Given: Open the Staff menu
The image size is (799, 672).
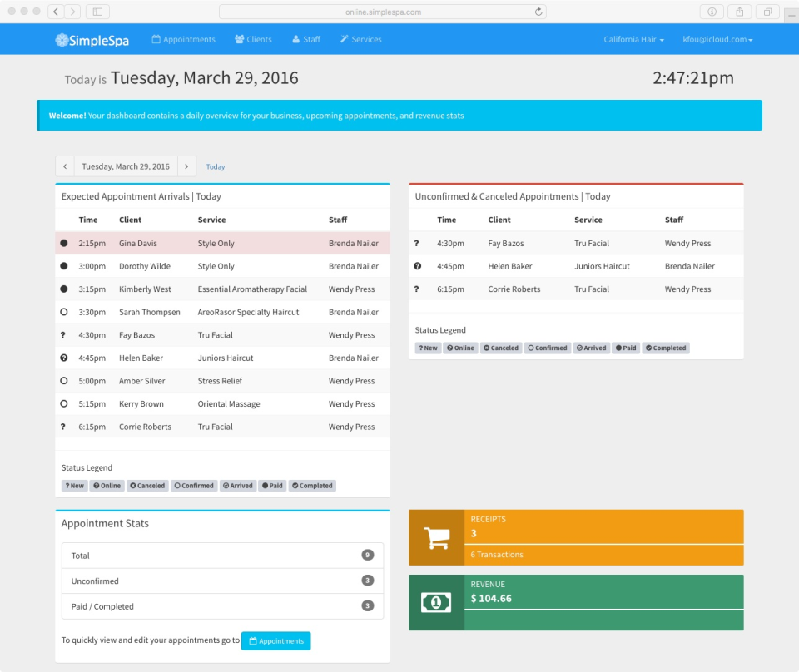Looking at the screenshot, I should coord(306,39).
